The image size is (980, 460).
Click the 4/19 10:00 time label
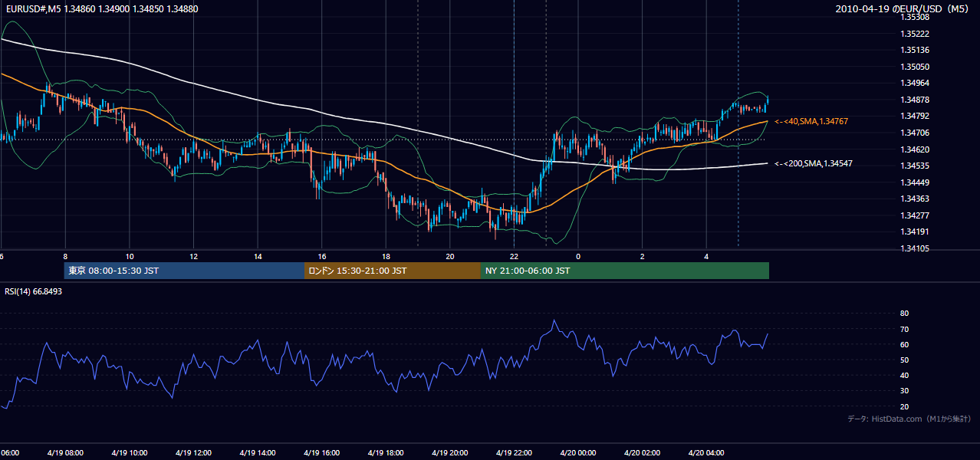130,453
